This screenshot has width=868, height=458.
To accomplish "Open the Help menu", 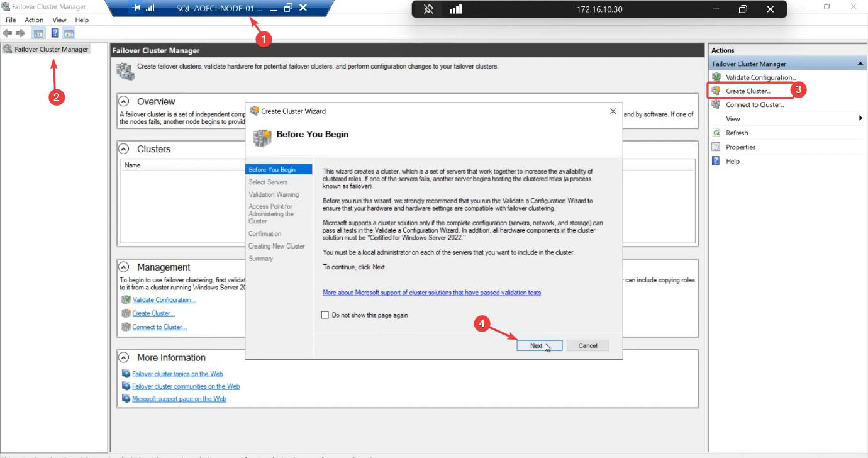I will click(82, 20).
